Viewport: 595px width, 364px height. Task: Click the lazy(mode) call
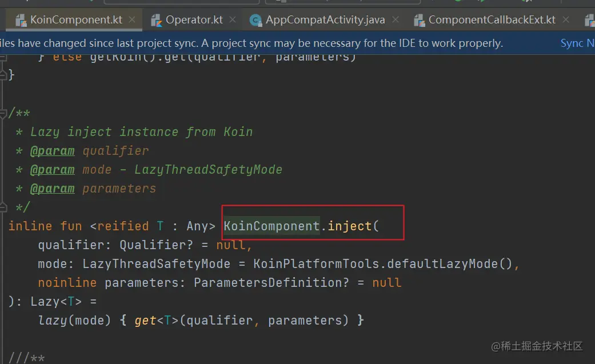point(74,321)
